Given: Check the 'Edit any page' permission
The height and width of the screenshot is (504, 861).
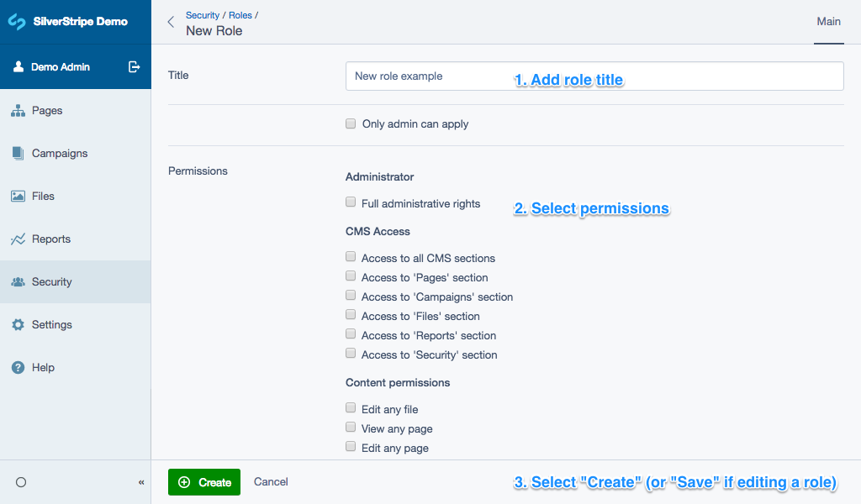Looking at the screenshot, I should (x=351, y=447).
